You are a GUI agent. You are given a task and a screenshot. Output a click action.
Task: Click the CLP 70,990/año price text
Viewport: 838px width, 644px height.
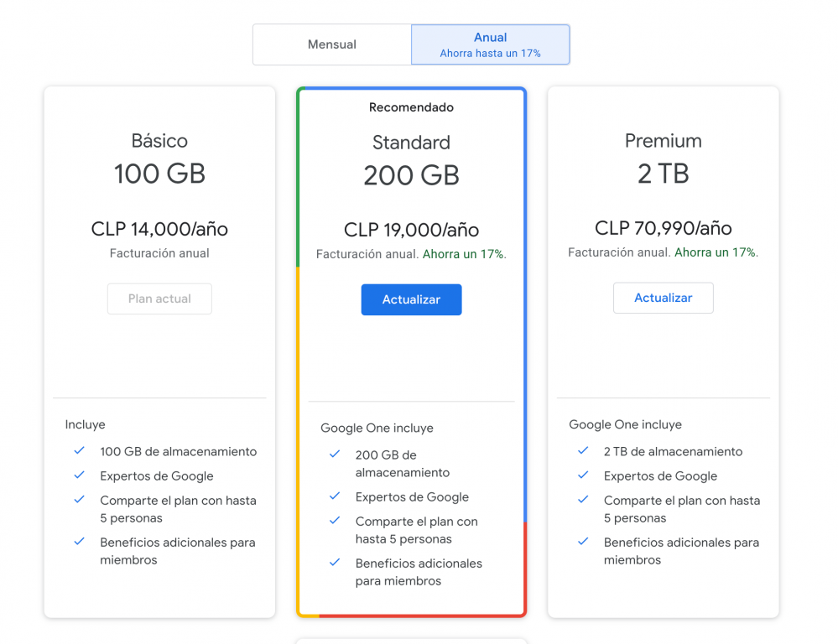pyautogui.click(x=663, y=228)
